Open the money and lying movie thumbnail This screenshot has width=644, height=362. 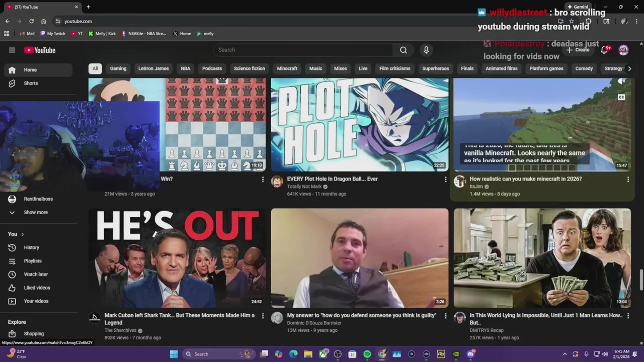point(542,258)
